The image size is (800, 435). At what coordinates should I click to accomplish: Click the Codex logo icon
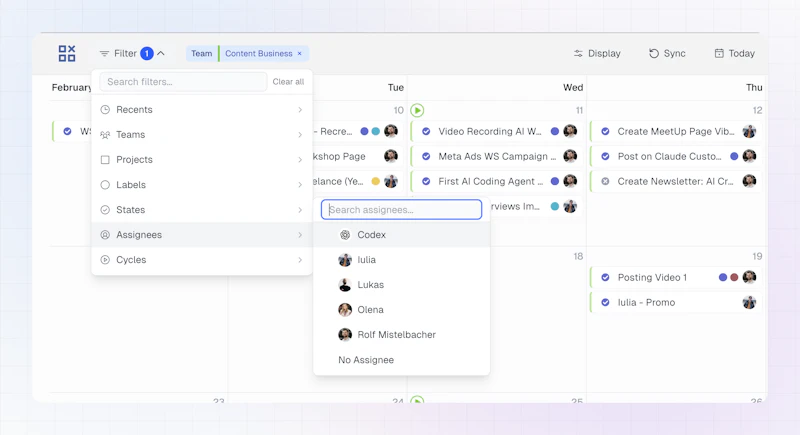click(345, 235)
